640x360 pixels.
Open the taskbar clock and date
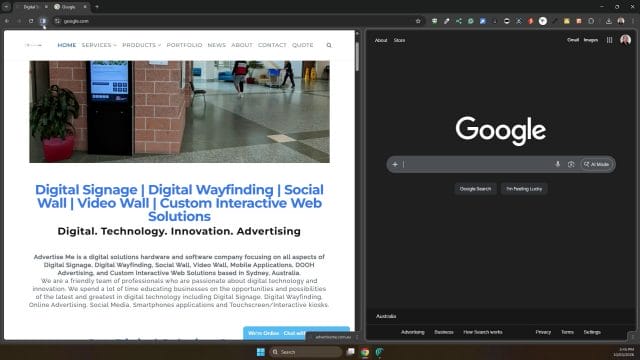coord(623,352)
